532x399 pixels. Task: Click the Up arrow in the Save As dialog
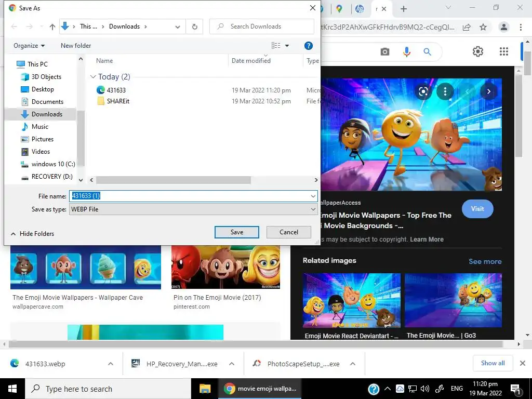[52, 26]
